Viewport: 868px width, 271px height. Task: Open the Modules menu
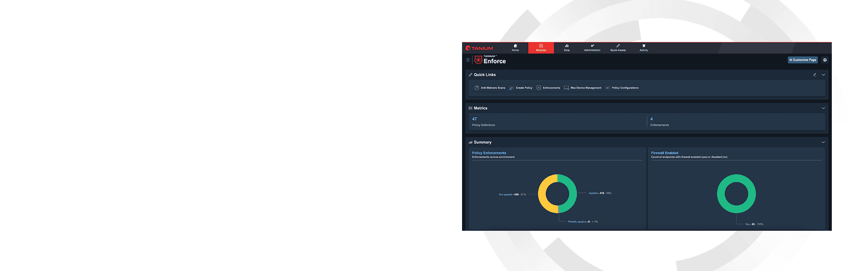(x=541, y=48)
